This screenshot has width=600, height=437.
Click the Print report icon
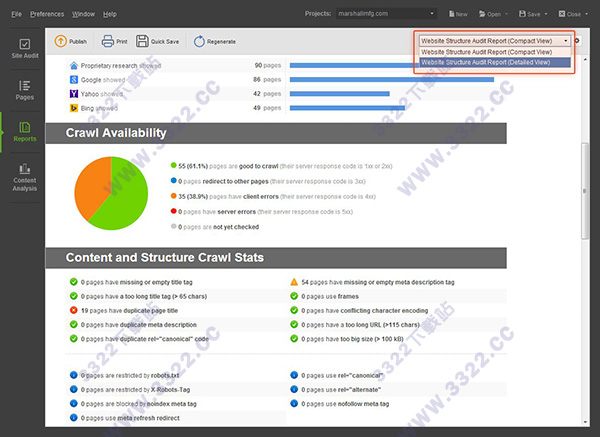coord(108,41)
